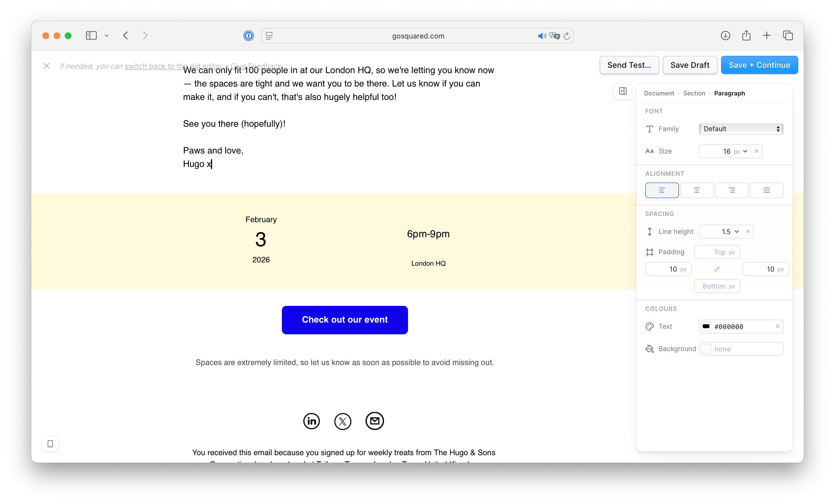Toggle the linked padding icon
The image size is (835, 504).
pyautogui.click(x=717, y=269)
